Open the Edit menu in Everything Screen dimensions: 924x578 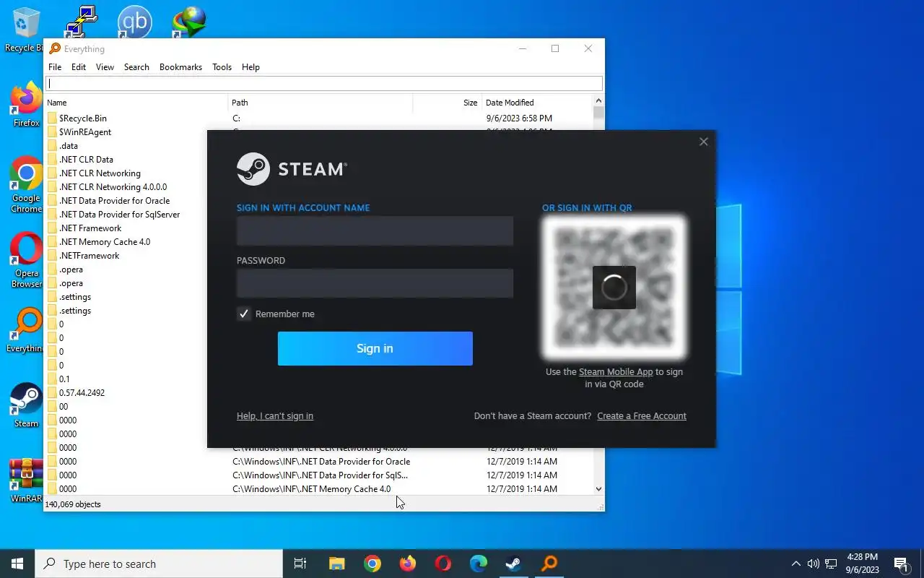(x=79, y=67)
